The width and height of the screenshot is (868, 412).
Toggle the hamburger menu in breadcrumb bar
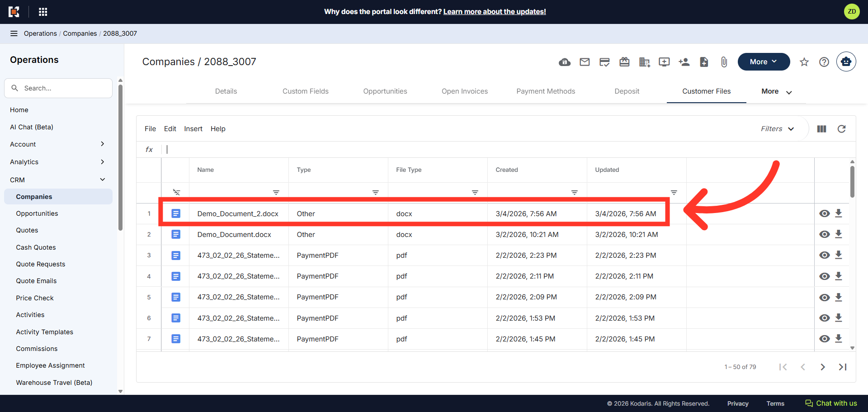(14, 33)
